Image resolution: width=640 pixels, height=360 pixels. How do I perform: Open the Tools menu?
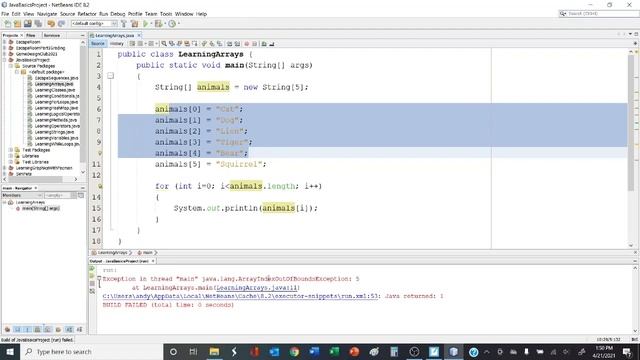(x=166, y=14)
